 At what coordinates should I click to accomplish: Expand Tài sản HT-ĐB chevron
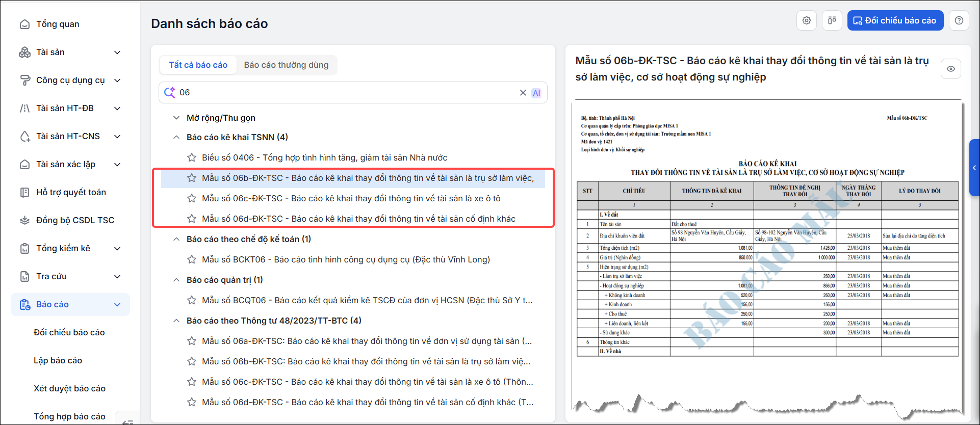(x=117, y=109)
